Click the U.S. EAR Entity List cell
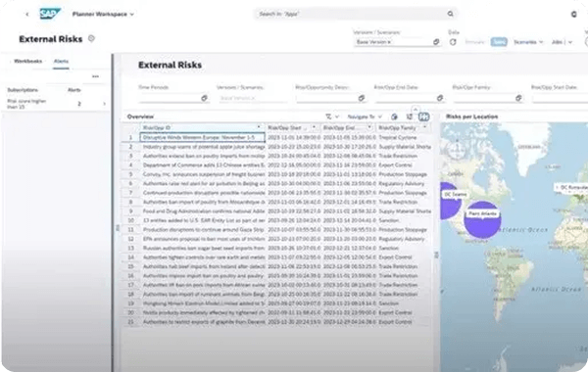Image resolution: width=588 pixels, height=372 pixels. [x=203, y=220]
